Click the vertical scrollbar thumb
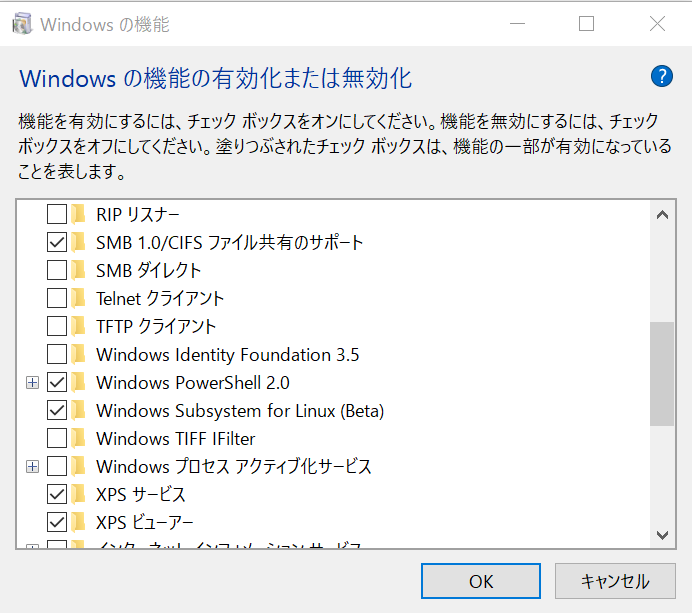Viewport: 692px width, 613px height. (x=661, y=373)
